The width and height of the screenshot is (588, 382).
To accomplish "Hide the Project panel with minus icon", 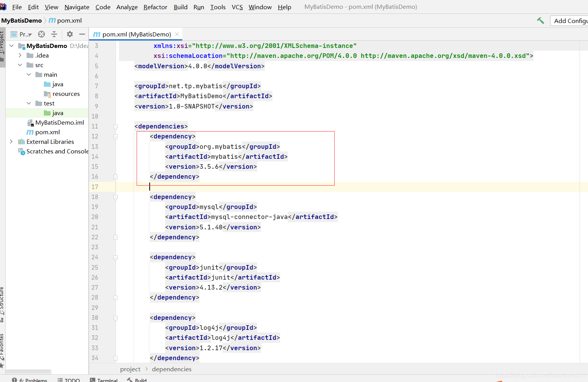I will (82, 34).
